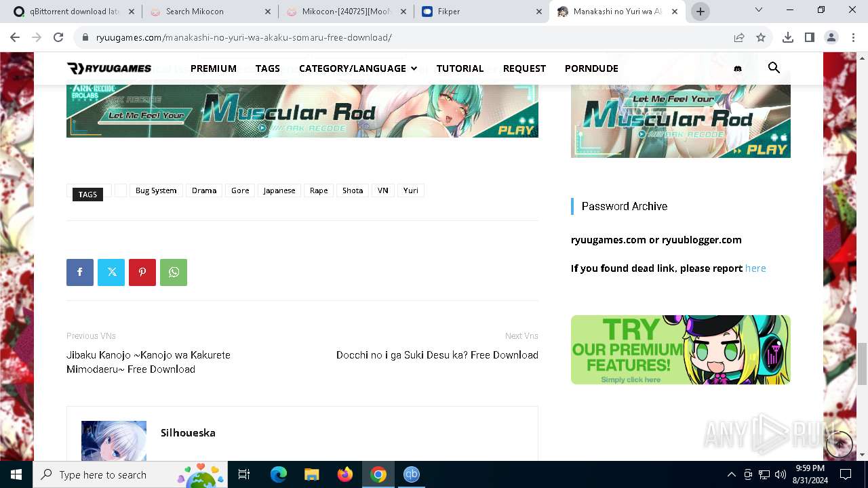Image resolution: width=868 pixels, height=488 pixels.
Task: Click the main Muscular Rod ad banner
Action: [302, 111]
